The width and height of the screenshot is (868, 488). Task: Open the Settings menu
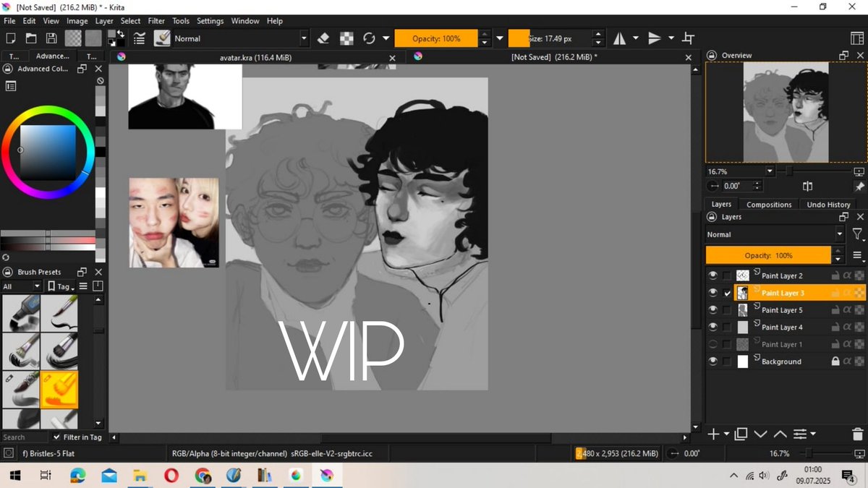click(210, 21)
